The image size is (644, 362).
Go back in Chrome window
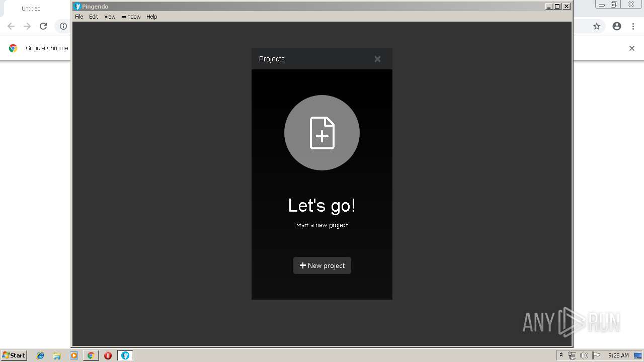11,26
